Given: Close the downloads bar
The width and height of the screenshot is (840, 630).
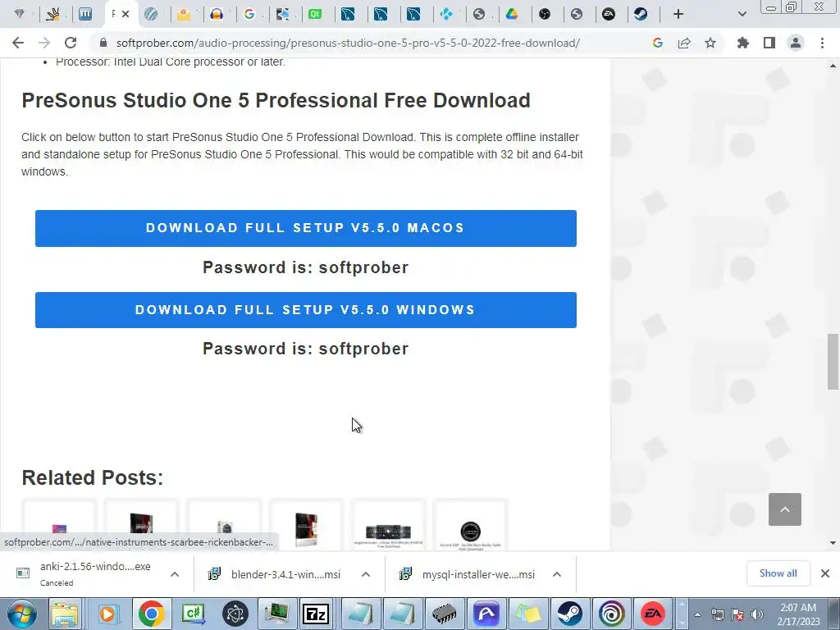Looking at the screenshot, I should (x=825, y=573).
